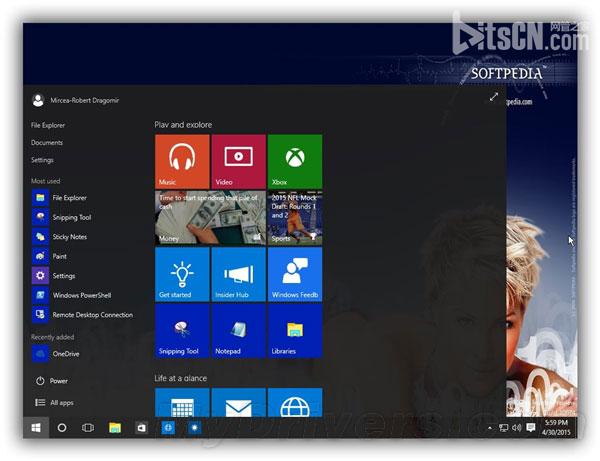Click the Power button

pos(52,381)
